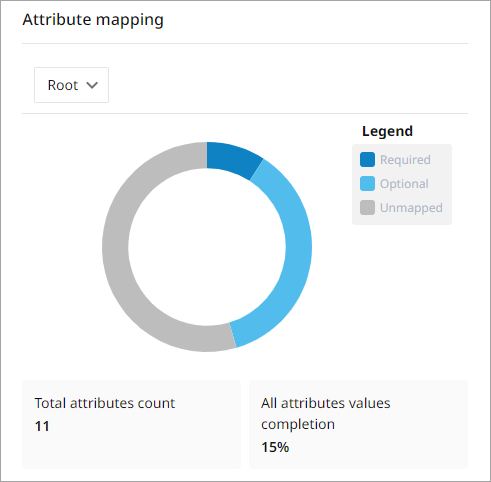This screenshot has width=491, height=482.
Task: Click the Total attributes count card
Action: tap(131, 424)
